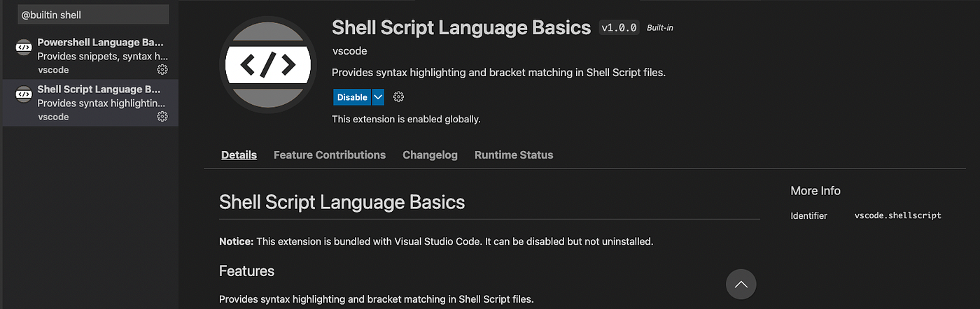Image resolution: width=980 pixels, height=309 pixels.
Task: Go to the Changelog tab
Action: (x=430, y=155)
